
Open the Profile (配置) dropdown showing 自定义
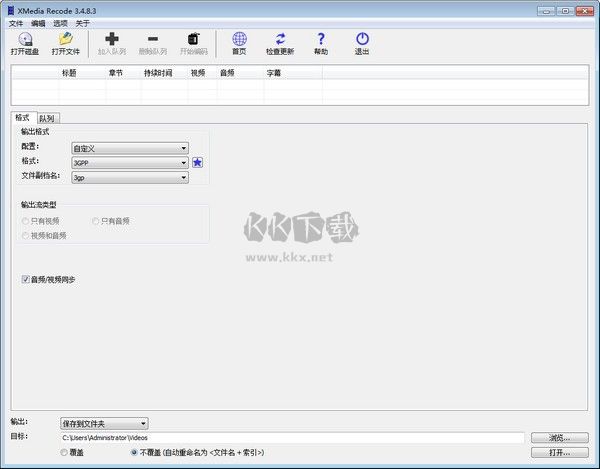point(130,148)
